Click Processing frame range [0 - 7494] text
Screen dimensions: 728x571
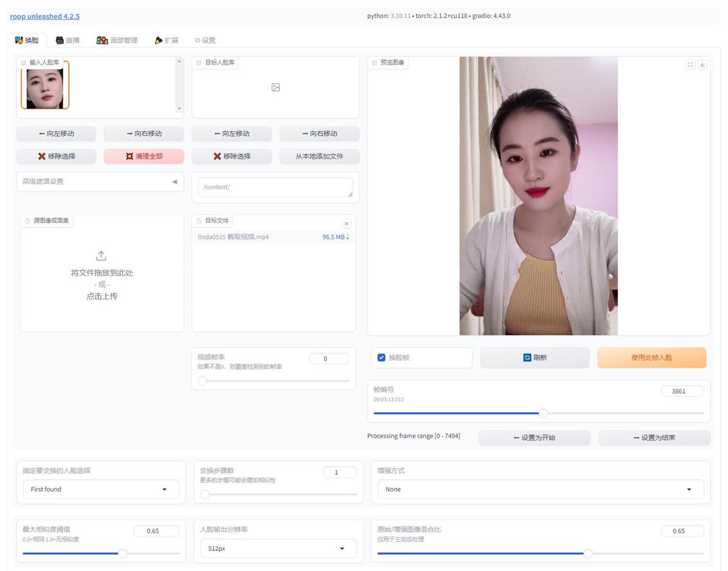click(x=414, y=436)
